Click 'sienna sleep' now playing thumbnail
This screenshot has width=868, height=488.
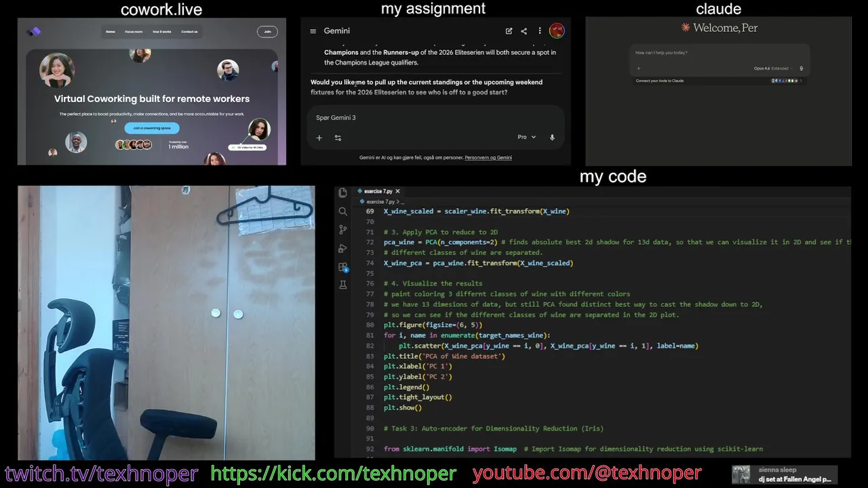click(741, 474)
